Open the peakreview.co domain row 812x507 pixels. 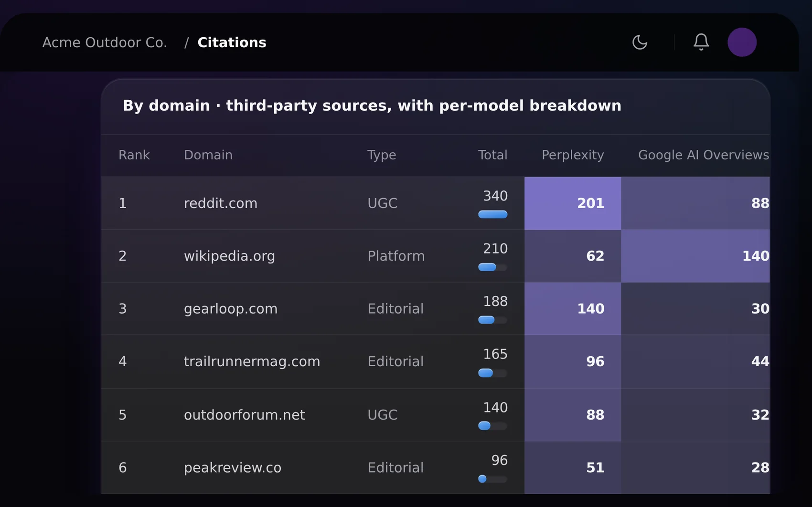(x=436, y=467)
